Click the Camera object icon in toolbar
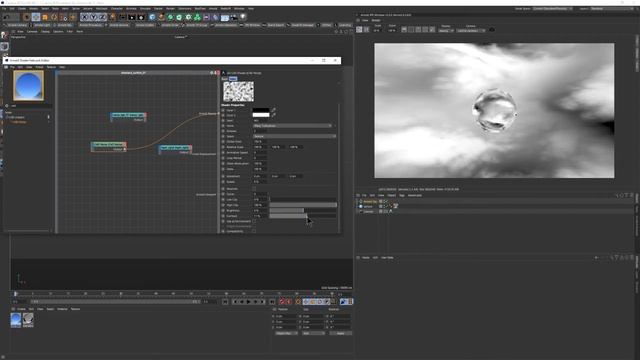The image size is (640, 360). 233,17
